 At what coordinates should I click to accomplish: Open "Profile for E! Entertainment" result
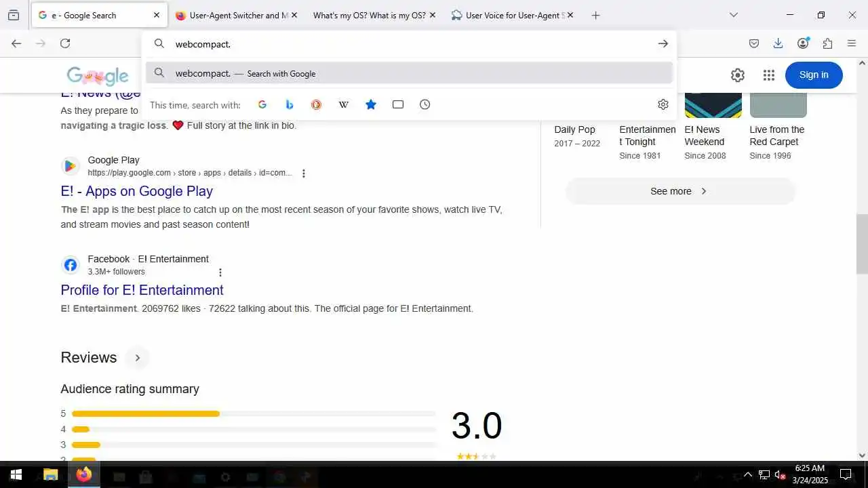tap(142, 290)
